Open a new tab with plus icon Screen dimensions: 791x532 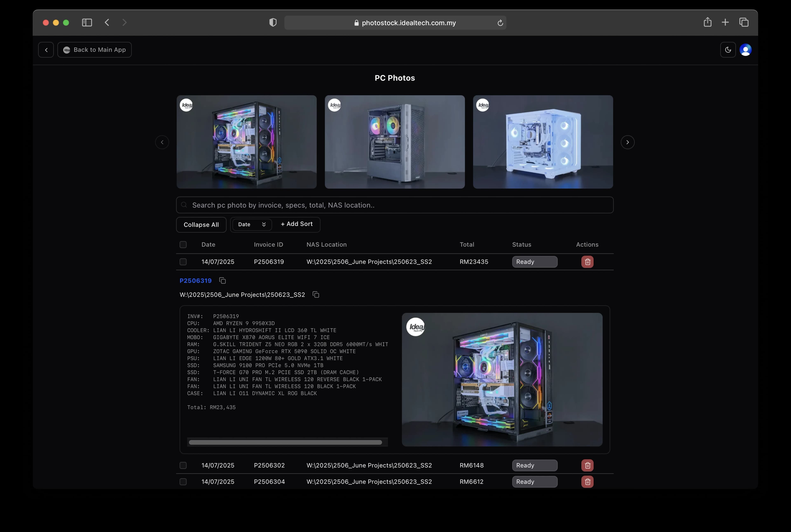(x=725, y=22)
